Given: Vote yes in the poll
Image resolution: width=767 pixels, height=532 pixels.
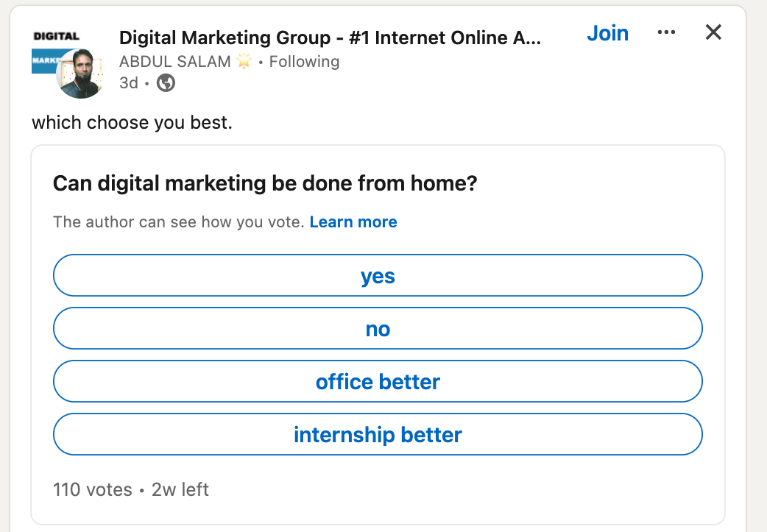Looking at the screenshot, I should click(378, 275).
